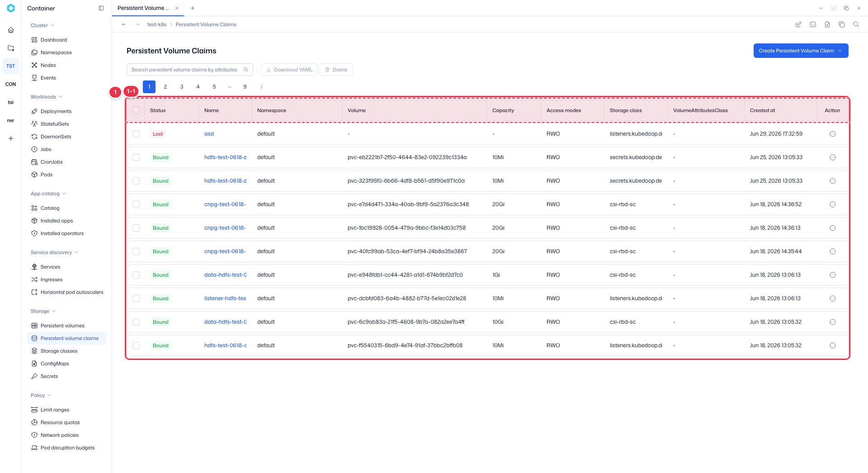Go back using the left arrow icon
Viewport: 868px width, 473px height.
click(x=124, y=24)
